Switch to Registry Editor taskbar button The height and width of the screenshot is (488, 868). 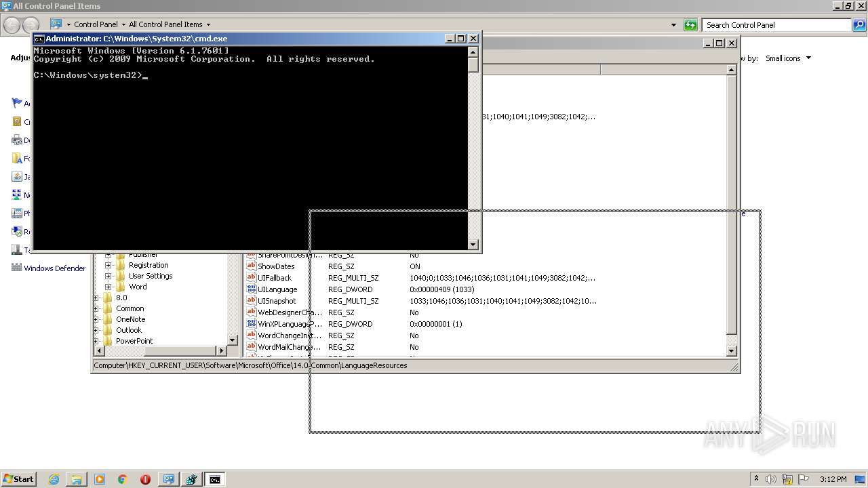tap(192, 479)
